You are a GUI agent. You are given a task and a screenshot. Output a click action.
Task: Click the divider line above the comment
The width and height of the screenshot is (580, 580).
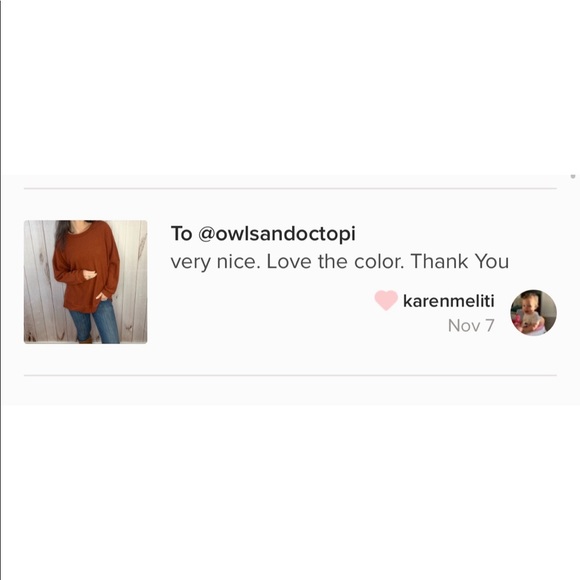click(x=290, y=189)
